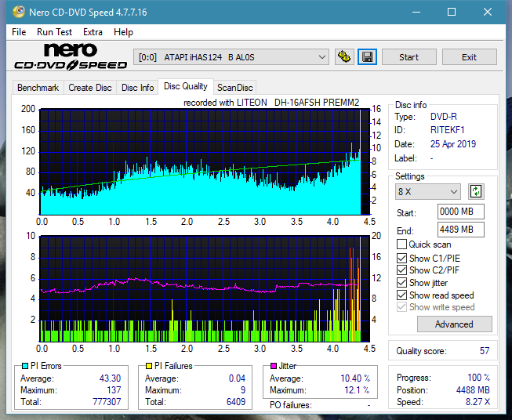
Task: Click the disabled Show write speed checkbox
Action: pos(401,307)
